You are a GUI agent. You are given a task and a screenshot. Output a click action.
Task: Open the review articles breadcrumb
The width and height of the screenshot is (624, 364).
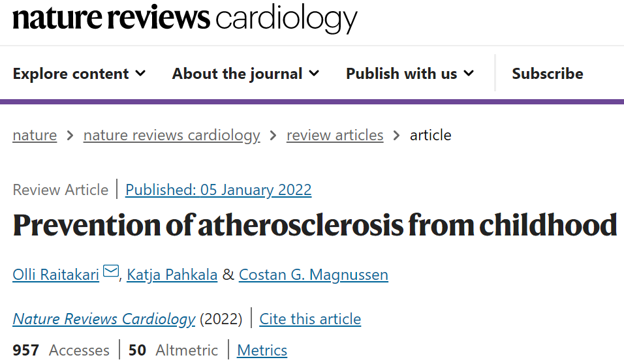(335, 135)
